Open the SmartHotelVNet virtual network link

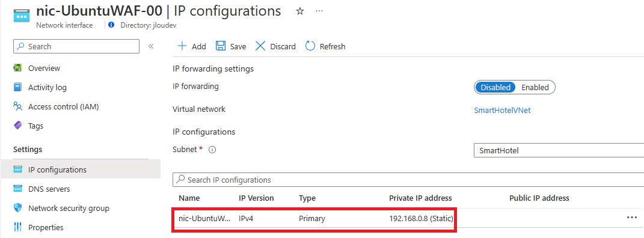click(502, 111)
